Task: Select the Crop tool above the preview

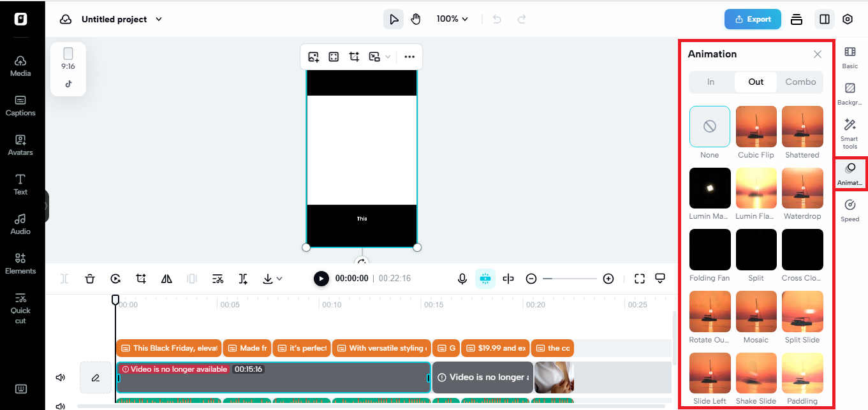Action: point(354,56)
